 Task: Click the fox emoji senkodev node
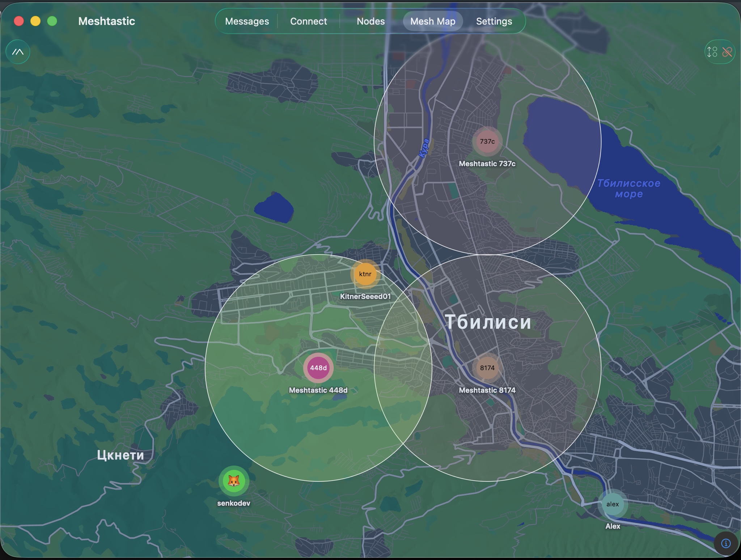tap(234, 481)
